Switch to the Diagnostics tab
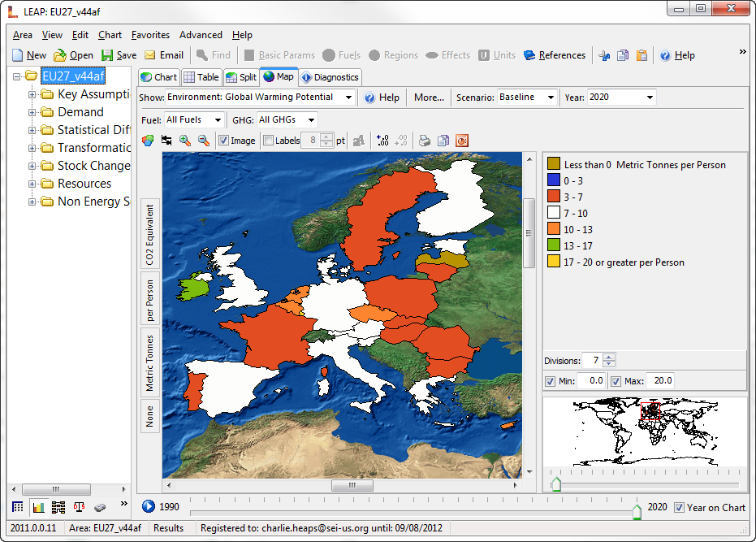Image resolution: width=756 pixels, height=542 pixels. tap(330, 77)
